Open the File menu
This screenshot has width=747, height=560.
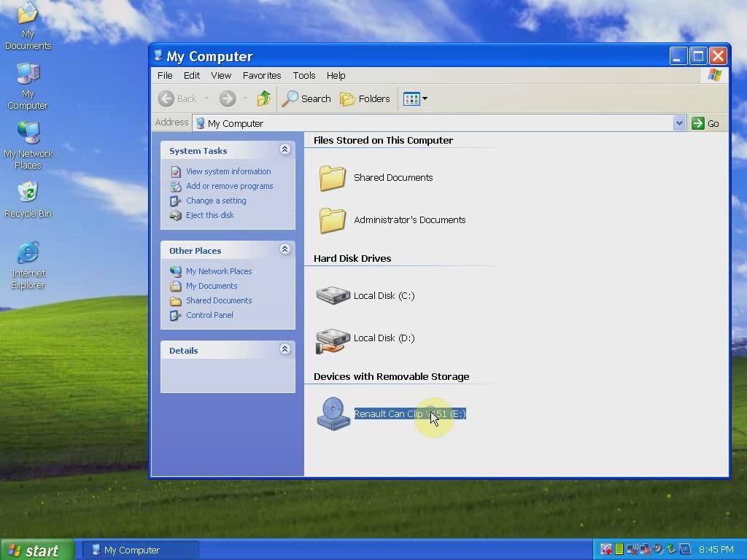(x=165, y=75)
